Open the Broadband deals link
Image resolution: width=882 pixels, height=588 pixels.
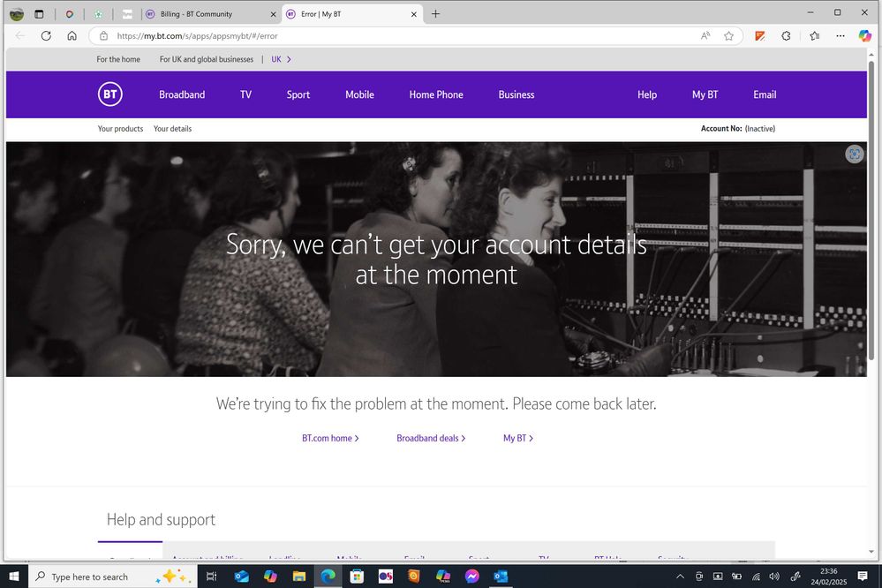coord(430,438)
